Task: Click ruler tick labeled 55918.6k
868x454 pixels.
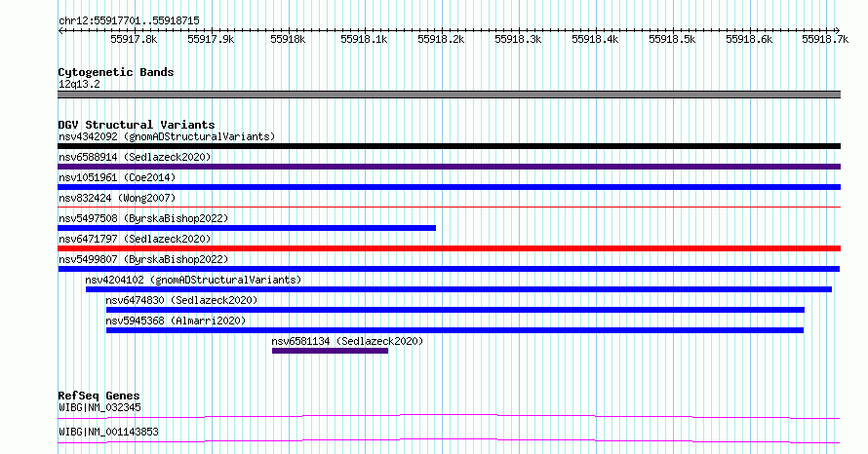Action: click(749, 39)
